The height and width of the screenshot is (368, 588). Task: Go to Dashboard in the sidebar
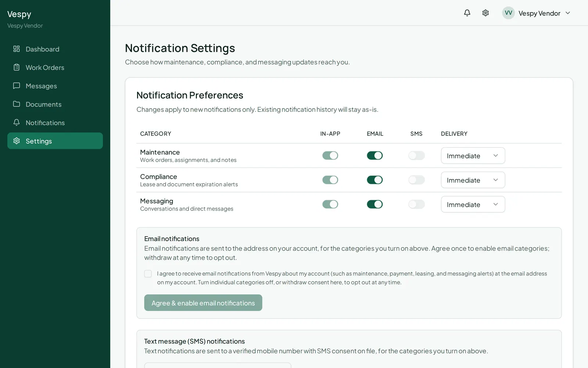pos(55,49)
